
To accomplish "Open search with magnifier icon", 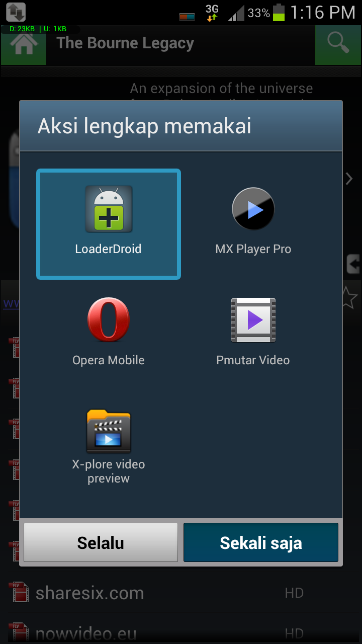I will 338,44.
